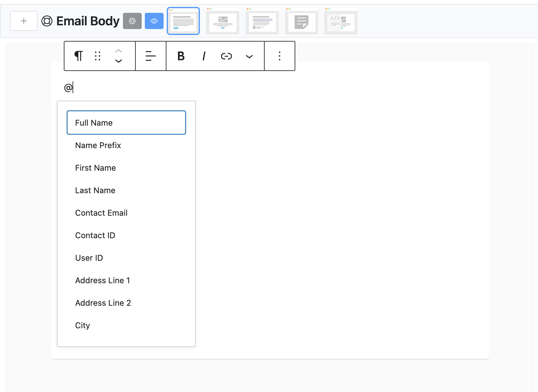538x392 pixels.
Task: Click the move block down arrow
Action: click(x=119, y=61)
